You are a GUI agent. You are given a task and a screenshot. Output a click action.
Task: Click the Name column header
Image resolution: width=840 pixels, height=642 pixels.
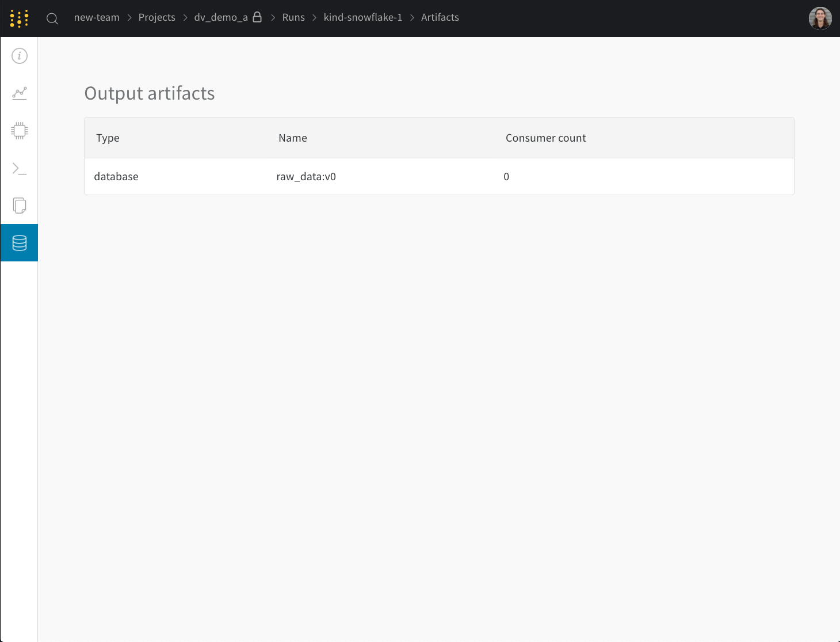[293, 138]
